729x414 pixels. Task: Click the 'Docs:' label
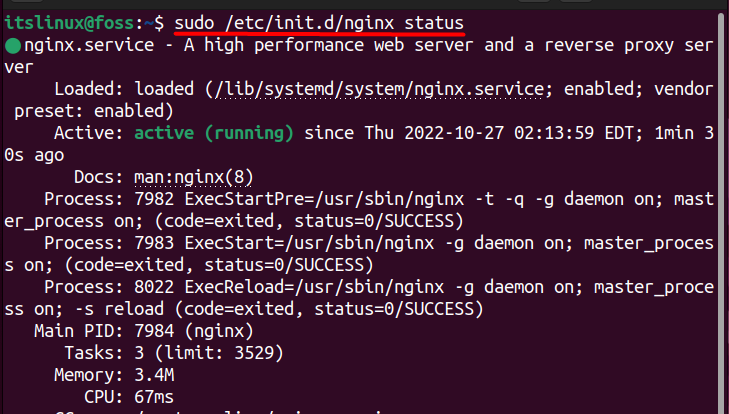click(99, 177)
